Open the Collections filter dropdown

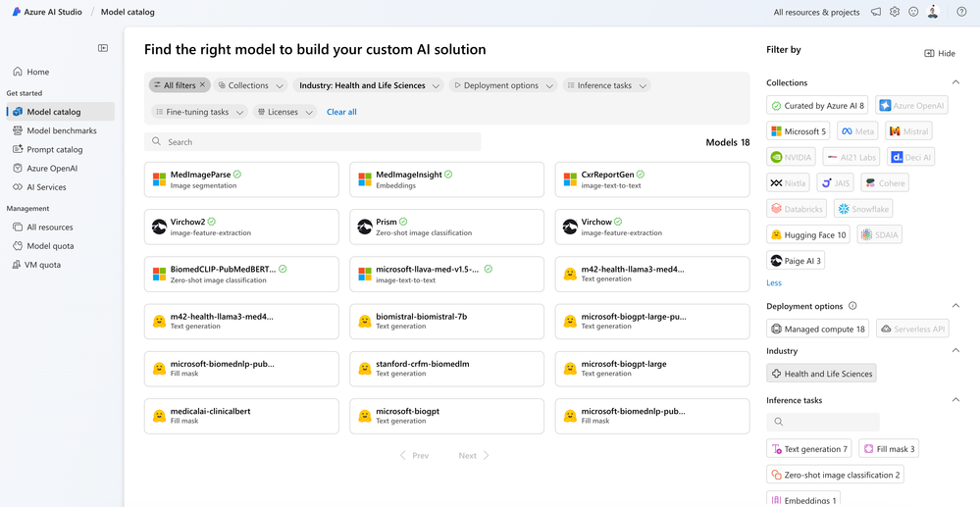pyautogui.click(x=250, y=85)
